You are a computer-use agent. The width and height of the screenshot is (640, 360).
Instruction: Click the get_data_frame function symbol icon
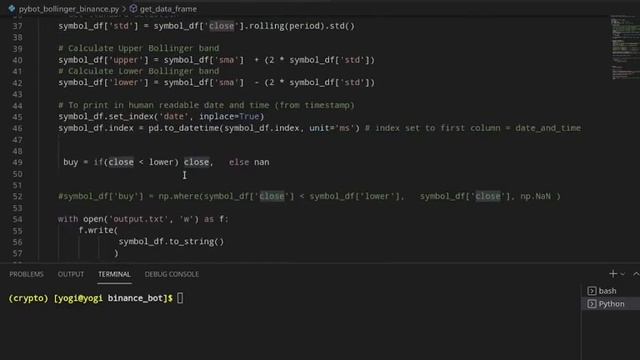pyautogui.click(x=133, y=8)
